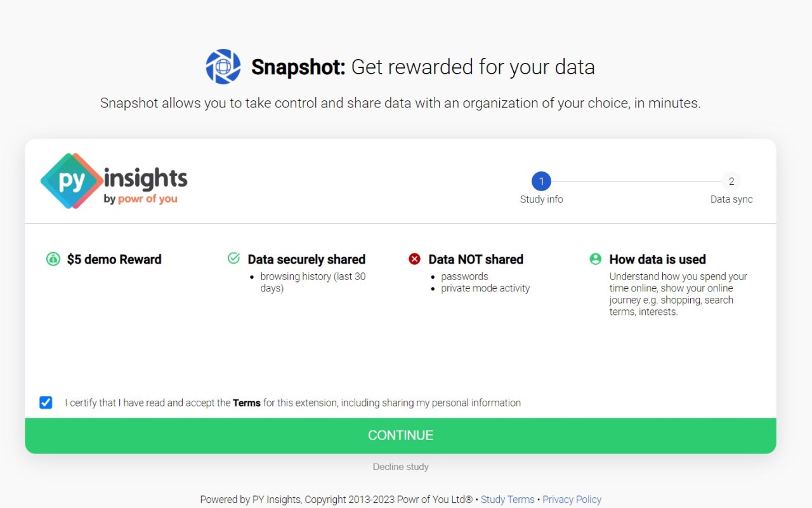Uncheck the terms certification checkbox

[x=46, y=403]
